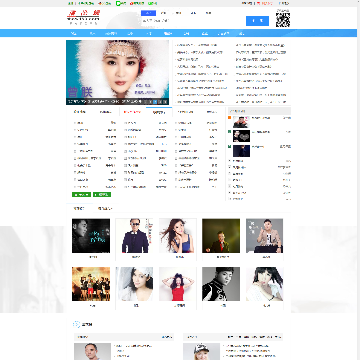Open artist photo of woman in red dress
The image size is (360, 360).
[x=178, y=284]
